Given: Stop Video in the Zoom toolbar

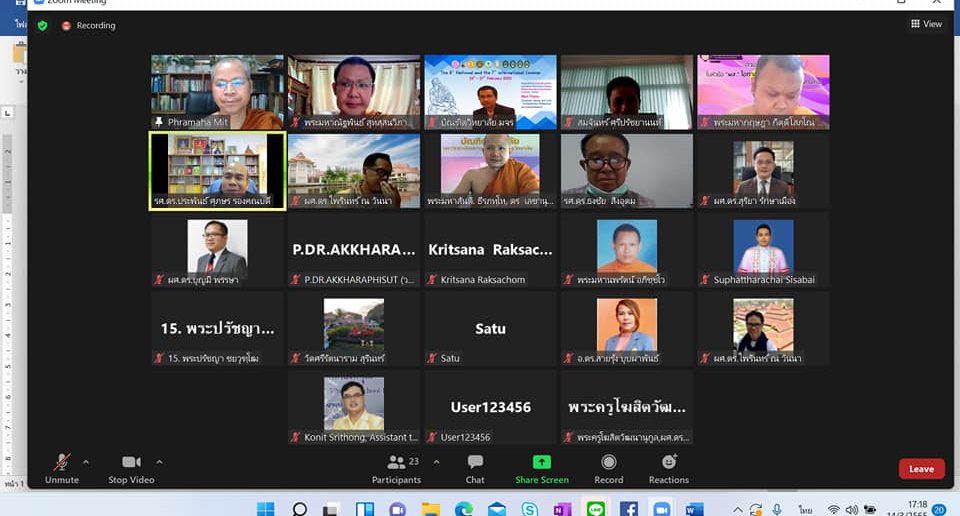Looking at the screenshot, I should tap(131, 469).
